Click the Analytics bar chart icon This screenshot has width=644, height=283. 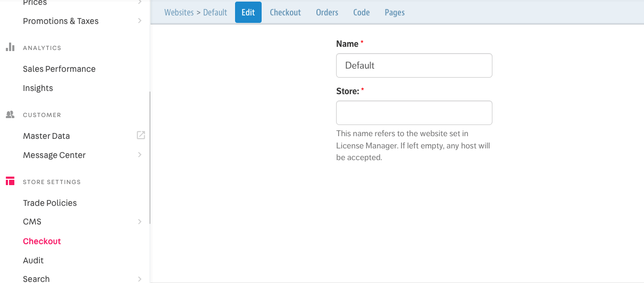pos(10,47)
